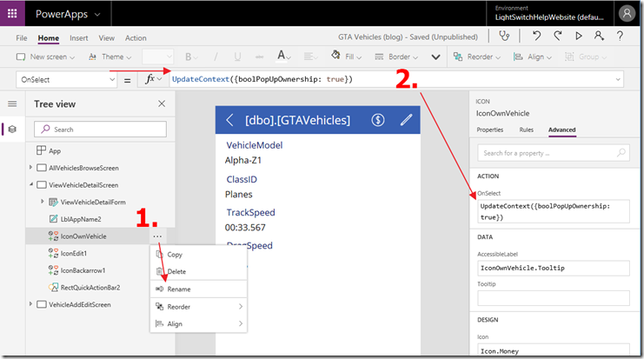Image resolution: width=644 pixels, height=359 pixels.
Task: Click the Redo arrow icon
Action: [557, 37]
